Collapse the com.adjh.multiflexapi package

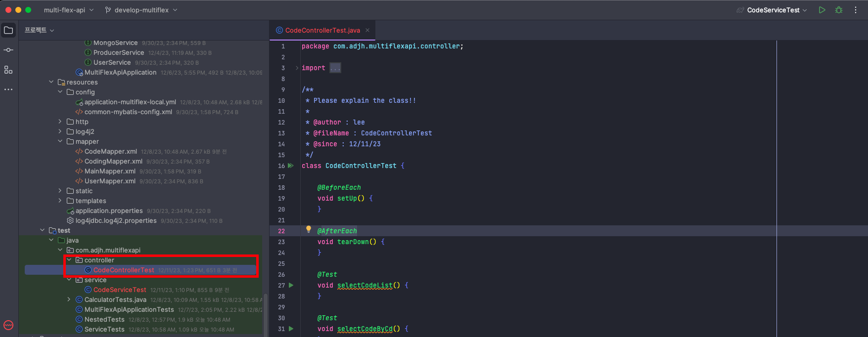(x=60, y=250)
